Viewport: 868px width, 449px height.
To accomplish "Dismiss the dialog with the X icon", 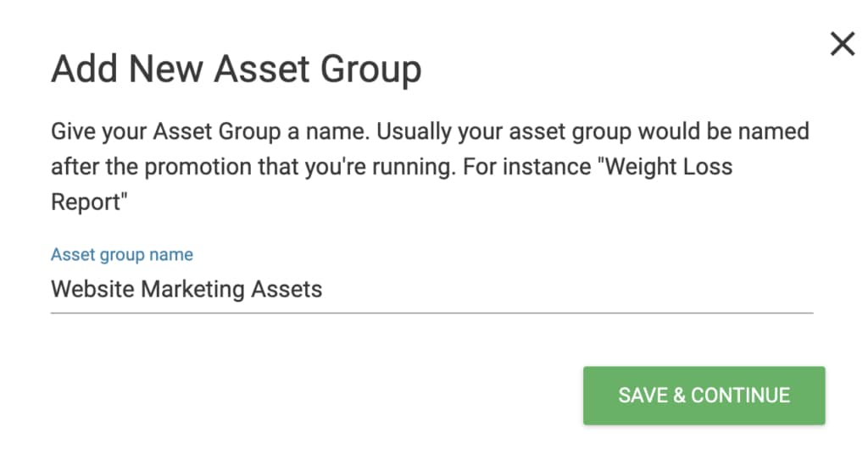I will (x=842, y=44).
